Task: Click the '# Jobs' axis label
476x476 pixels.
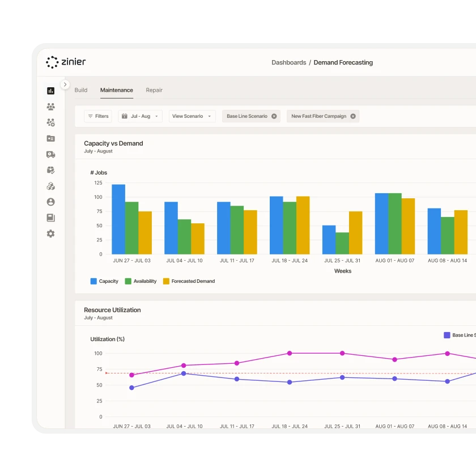Action: pyautogui.click(x=99, y=173)
